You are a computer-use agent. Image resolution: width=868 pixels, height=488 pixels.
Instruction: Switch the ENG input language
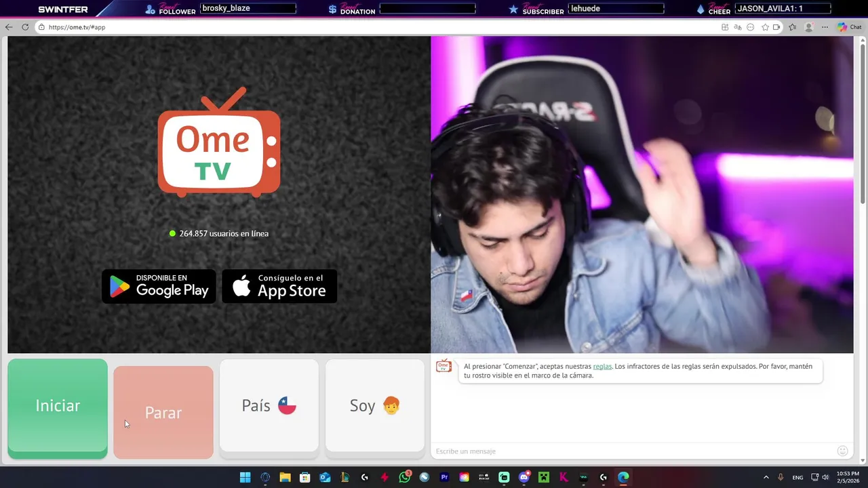pyautogui.click(x=798, y=477)
